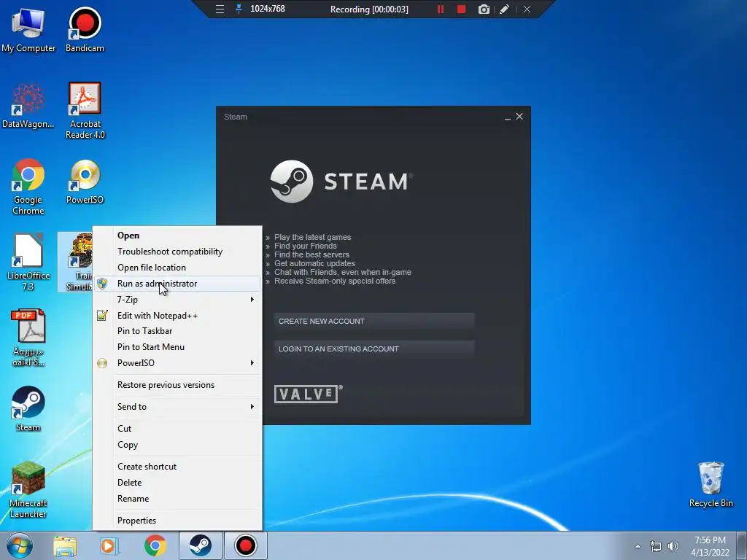
Task: Expand the 7-Zip submenu
Action: 177,300
